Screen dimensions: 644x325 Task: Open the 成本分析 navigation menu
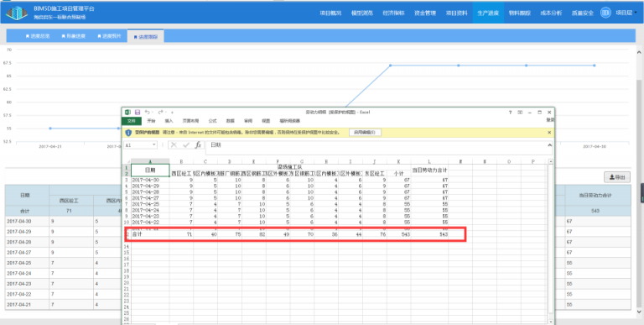[551, 13]
